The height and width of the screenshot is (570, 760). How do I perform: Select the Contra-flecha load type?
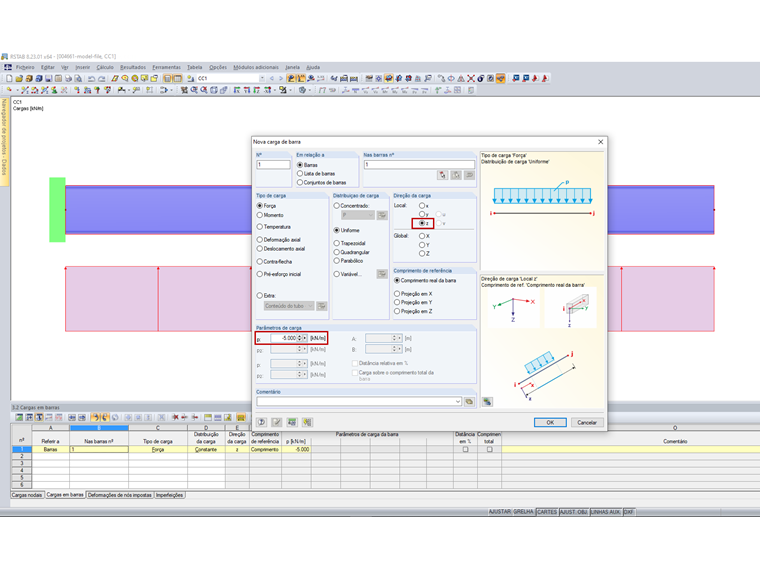(x=260, y=261)
